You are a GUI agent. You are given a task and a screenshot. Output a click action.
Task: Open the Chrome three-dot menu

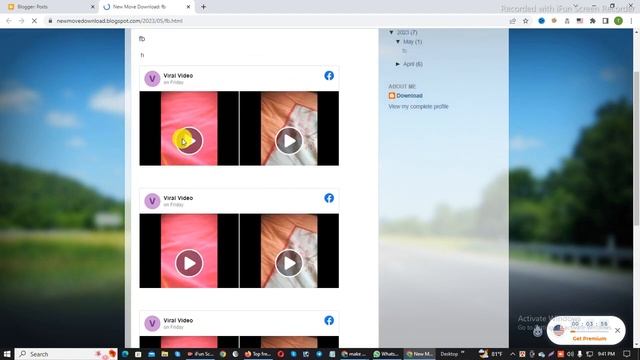coord(631,21)
